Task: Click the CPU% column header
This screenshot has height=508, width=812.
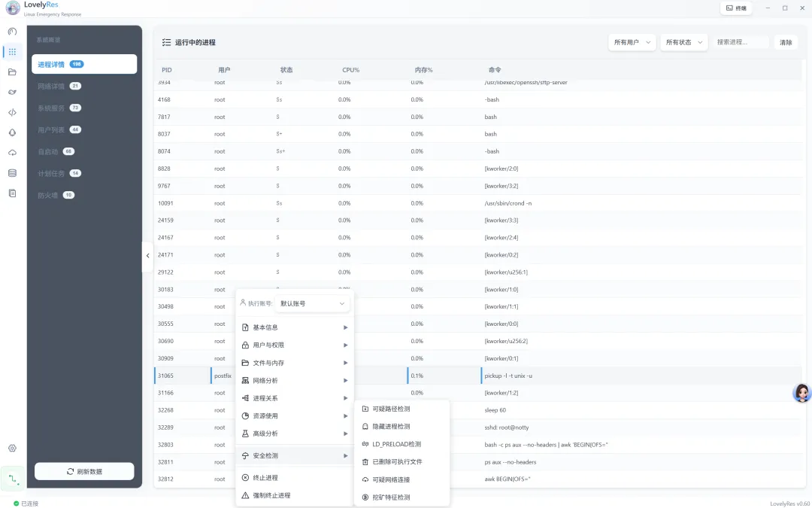Action: tap(350, 70)
